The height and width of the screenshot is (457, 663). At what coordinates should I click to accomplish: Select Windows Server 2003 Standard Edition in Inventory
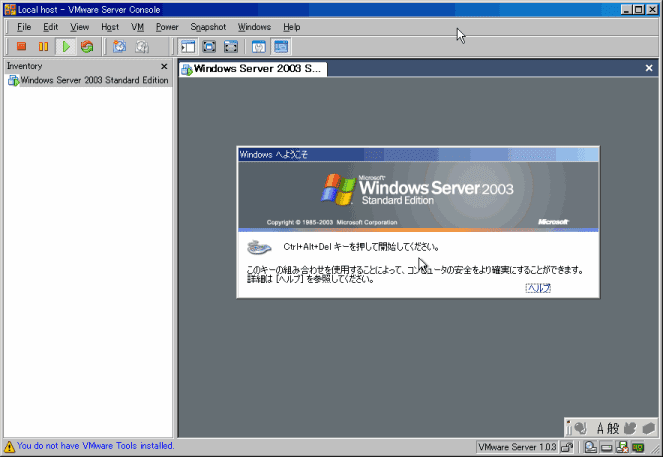pyautogui.click(x=88, y=80)
